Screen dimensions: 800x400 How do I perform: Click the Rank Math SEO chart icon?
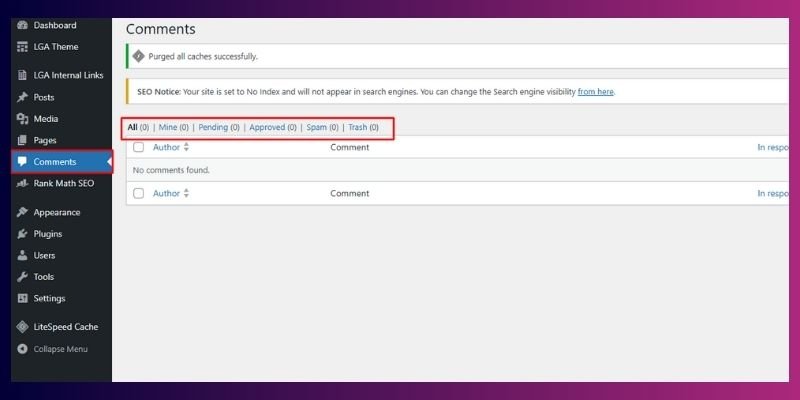point(22,183)
